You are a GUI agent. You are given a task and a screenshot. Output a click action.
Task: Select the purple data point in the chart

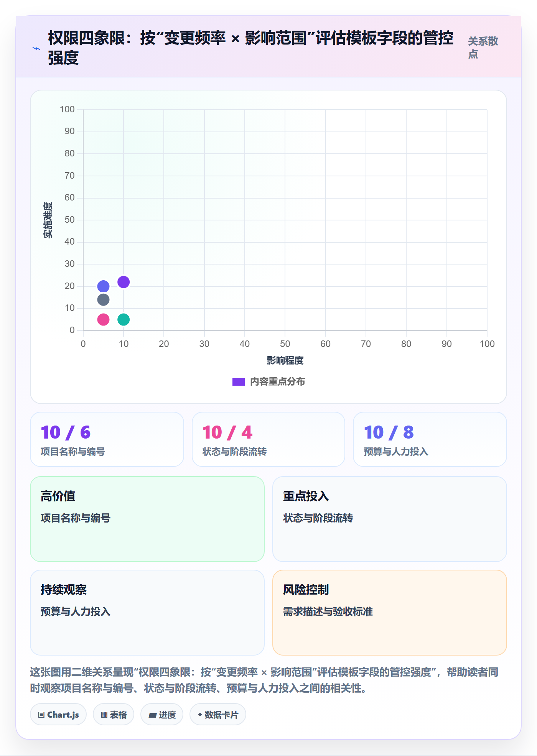(x=124, y=282)
